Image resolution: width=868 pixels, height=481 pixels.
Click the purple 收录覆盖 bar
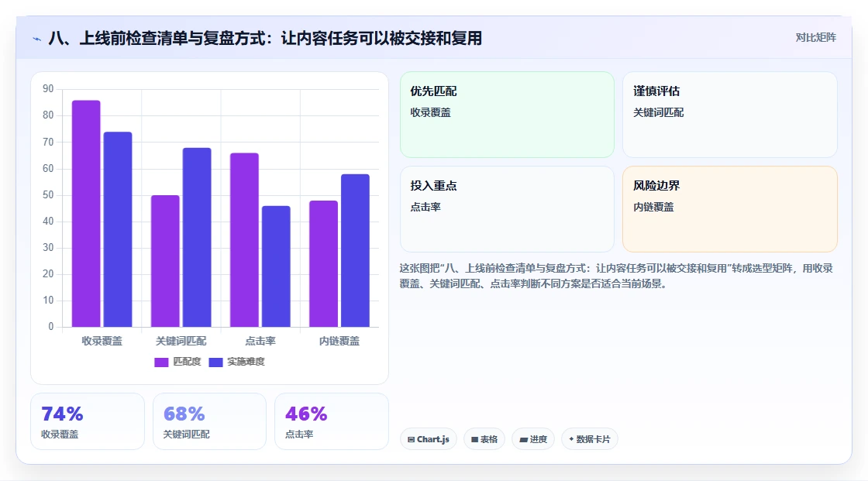(86, 214)
